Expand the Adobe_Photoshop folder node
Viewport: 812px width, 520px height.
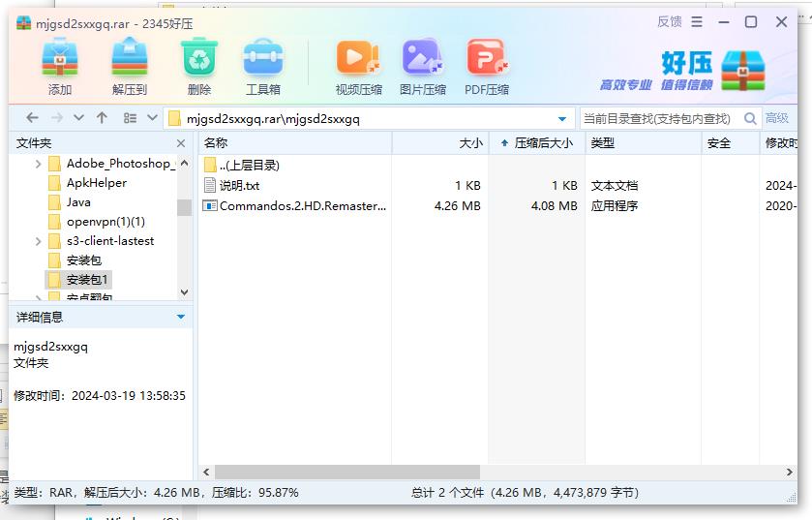(38, 164)
